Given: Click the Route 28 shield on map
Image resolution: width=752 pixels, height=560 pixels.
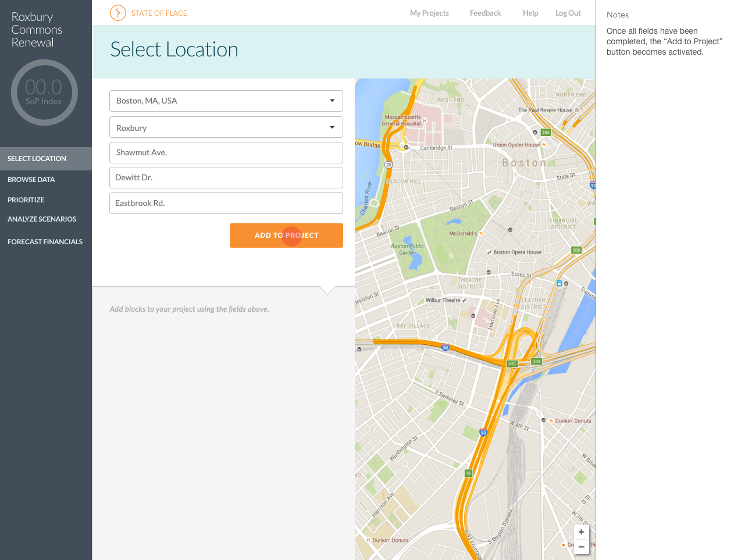Looking at the screenshot, I should [x=389, y=165].
